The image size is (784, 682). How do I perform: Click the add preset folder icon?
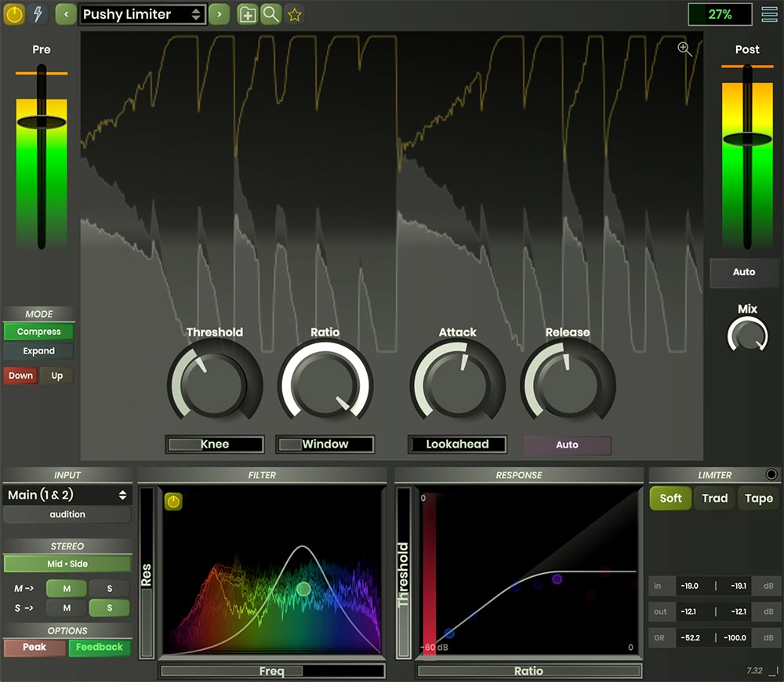pos(248,14)
